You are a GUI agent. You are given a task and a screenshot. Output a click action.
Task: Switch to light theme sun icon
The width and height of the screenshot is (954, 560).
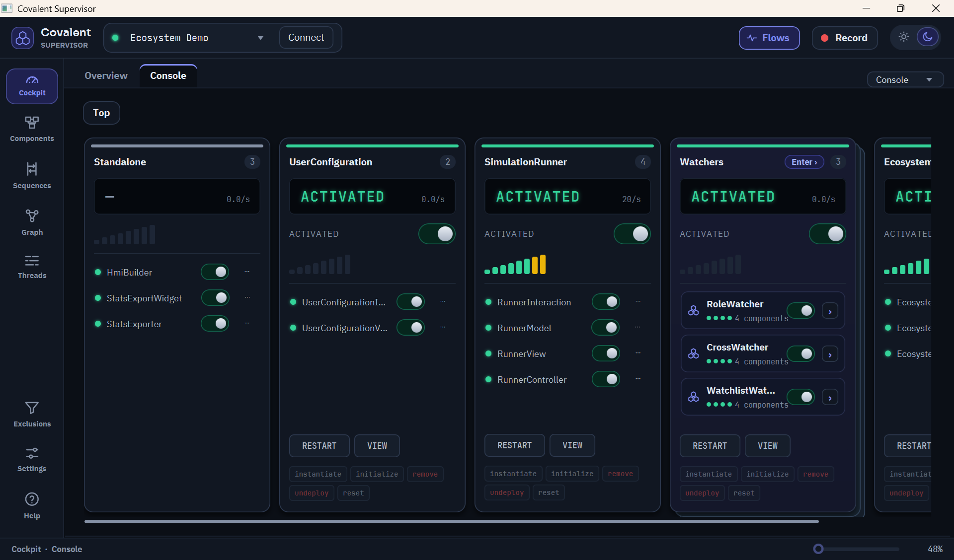pos(903,37)
